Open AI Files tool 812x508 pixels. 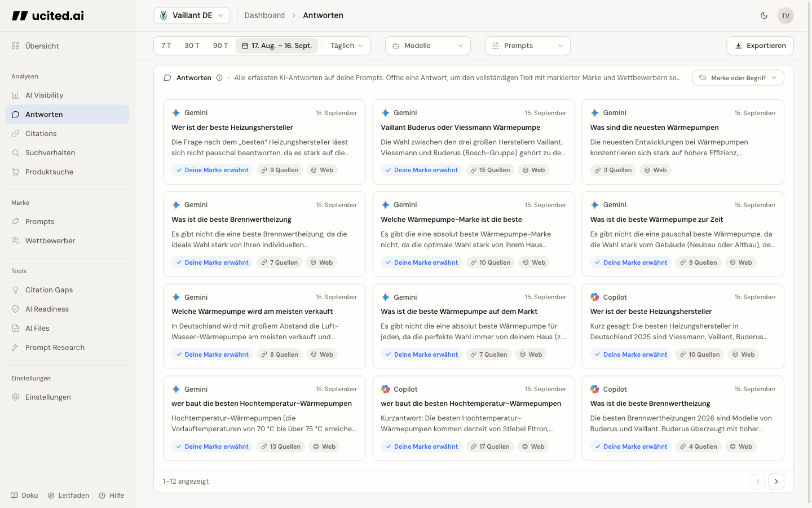67,329
